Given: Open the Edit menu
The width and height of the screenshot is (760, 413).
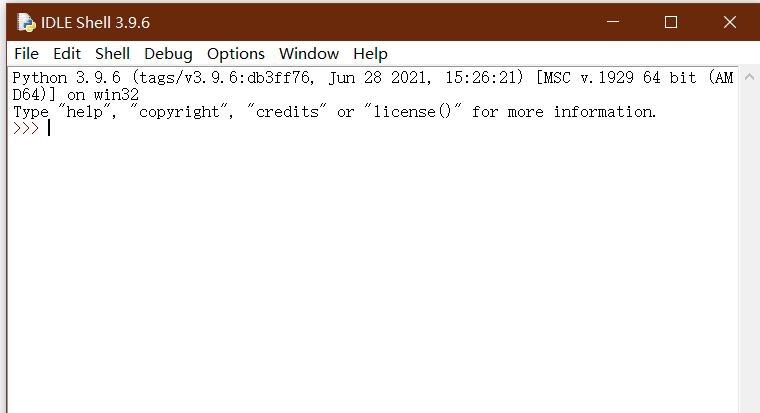Looking at the screenshot, I should point(67,54).
